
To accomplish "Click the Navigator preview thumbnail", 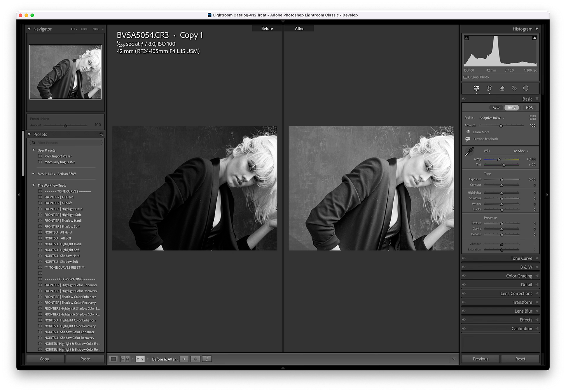I will pos(65,72).
